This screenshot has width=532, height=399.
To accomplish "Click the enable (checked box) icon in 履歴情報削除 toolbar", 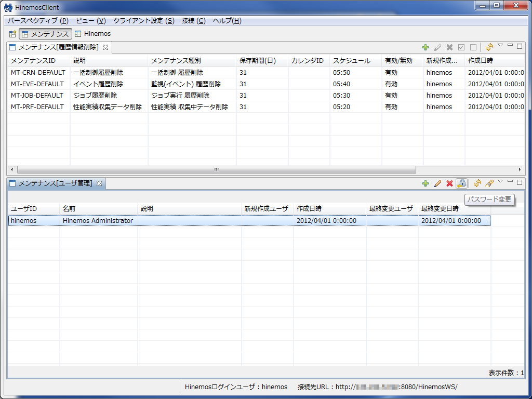I will coord(461,47).
